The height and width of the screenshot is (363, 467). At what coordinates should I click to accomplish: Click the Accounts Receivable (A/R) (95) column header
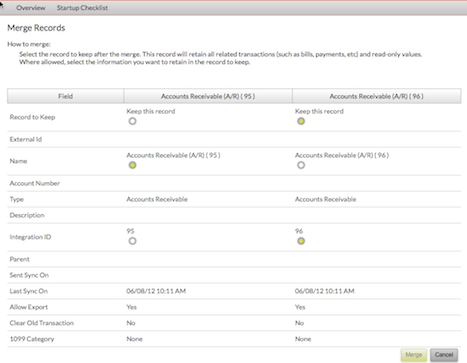click(x=208, y=96)
